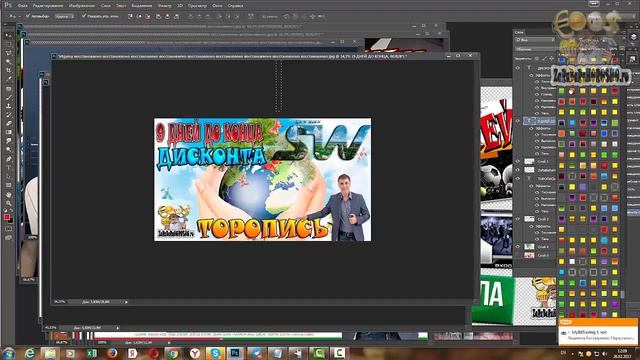The height and width of the screenshot is (360, 640).
Task: Open the blend mode Обычные dropdown
Action: pyautogui.click(x=535, y=49)
